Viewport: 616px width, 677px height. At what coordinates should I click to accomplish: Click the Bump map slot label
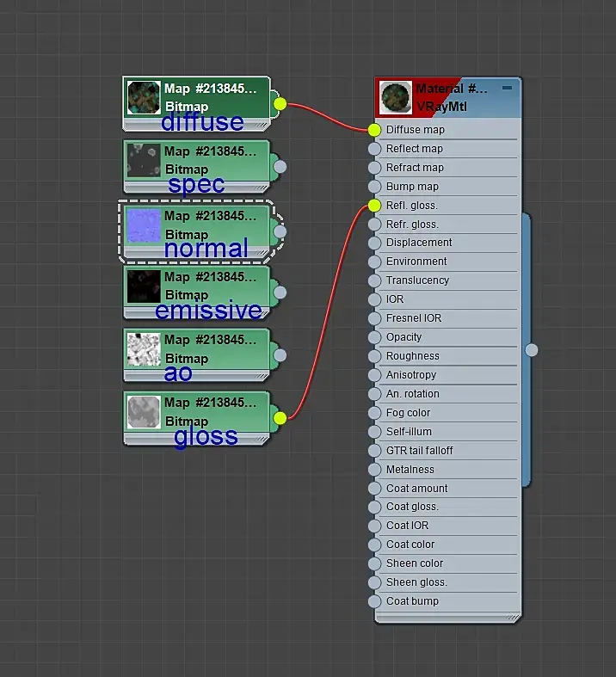pyautogui.click(x=412, y=187)
